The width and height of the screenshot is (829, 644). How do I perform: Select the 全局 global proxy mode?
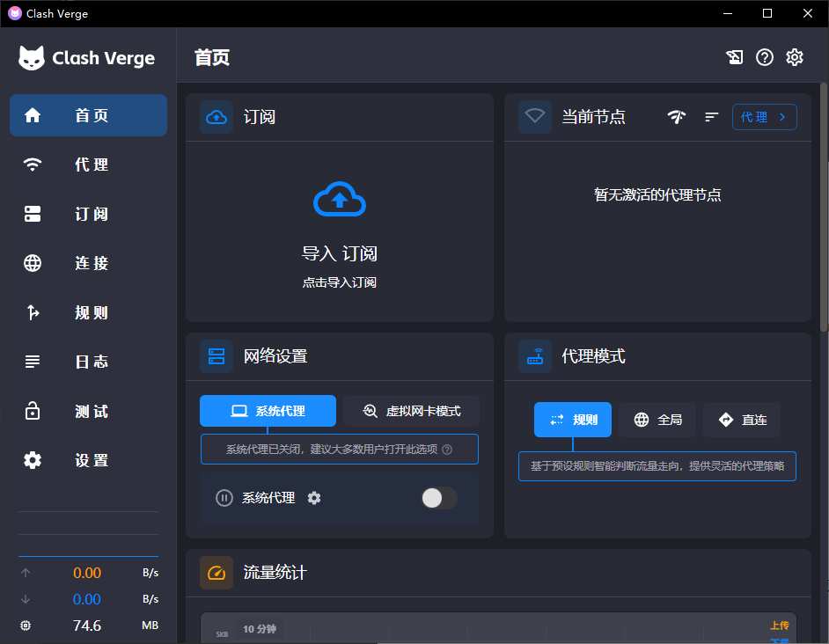(657, 420)
